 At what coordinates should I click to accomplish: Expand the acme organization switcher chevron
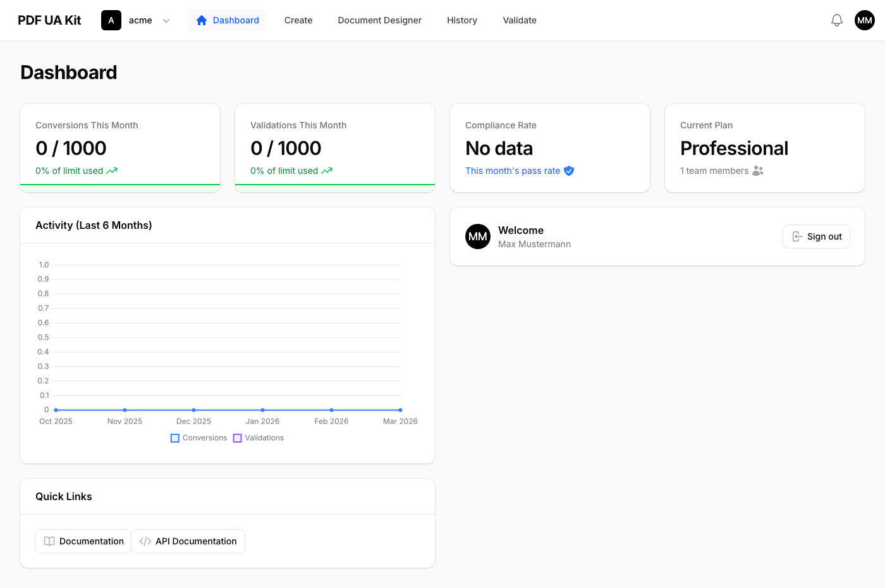point(166,20)
